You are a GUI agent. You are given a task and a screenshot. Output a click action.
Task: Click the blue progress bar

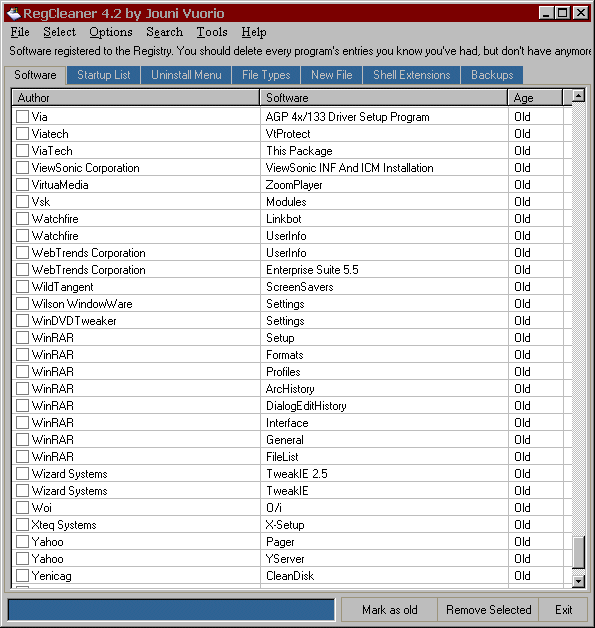pyautogui.click(x=171, y=610)
